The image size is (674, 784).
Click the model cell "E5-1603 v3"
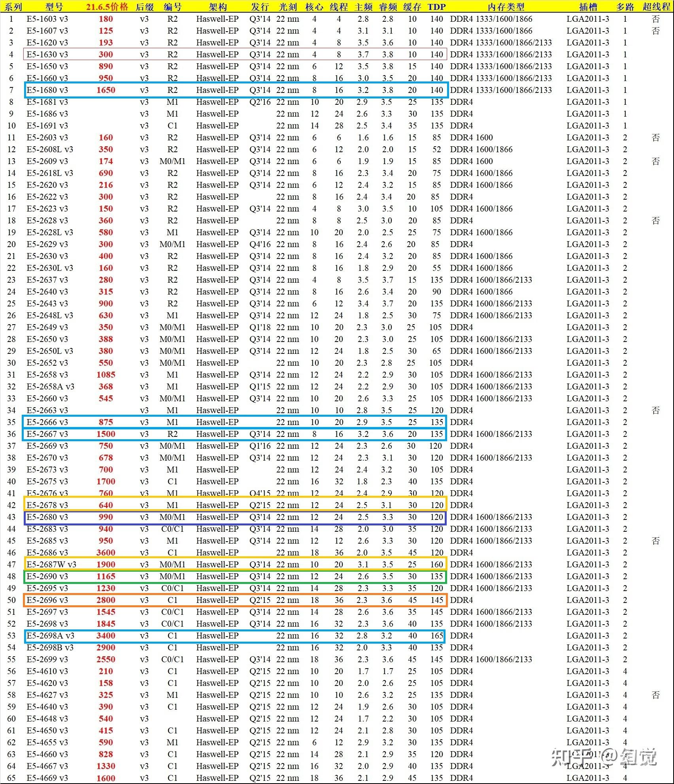pos(47,19)
